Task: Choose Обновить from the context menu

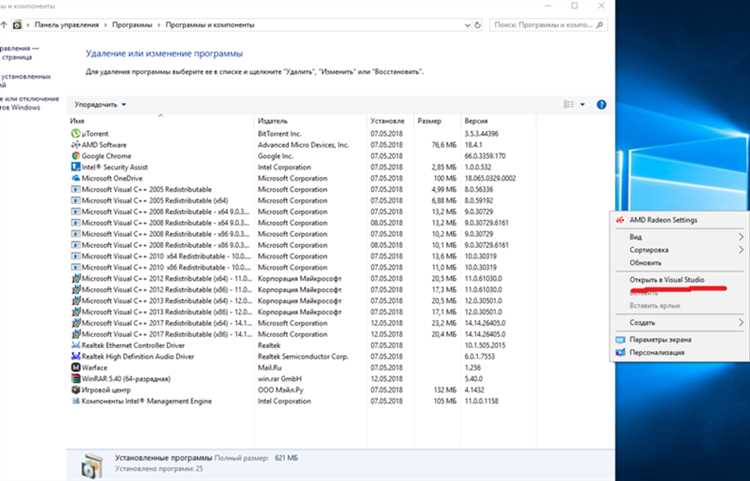Action: coord(645,262)
